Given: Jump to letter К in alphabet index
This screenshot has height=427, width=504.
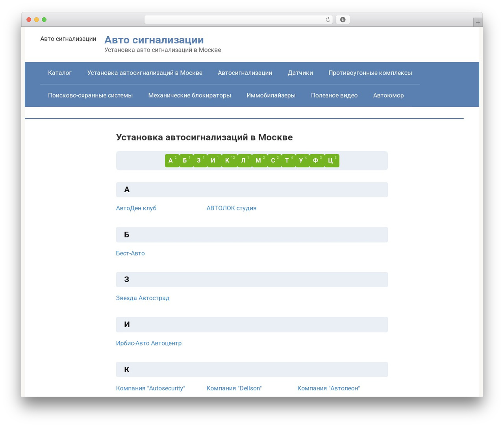Looking at the screenshot, I should [230, 160].
